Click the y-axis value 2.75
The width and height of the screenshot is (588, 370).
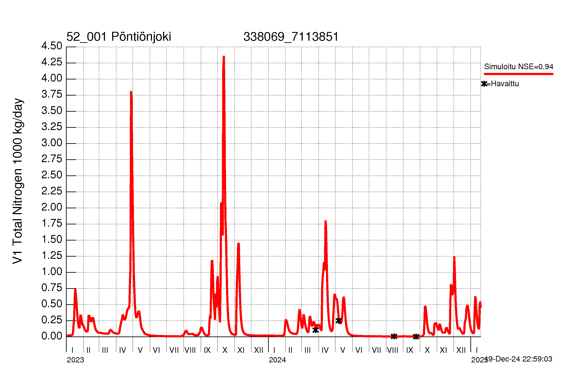52,159
